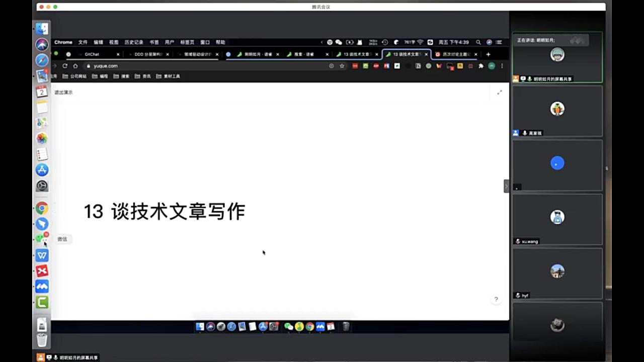The width and height of the screenshot is (644, 362).
Task: Open the 窗口 menu
Action: (x=205, y=42)
